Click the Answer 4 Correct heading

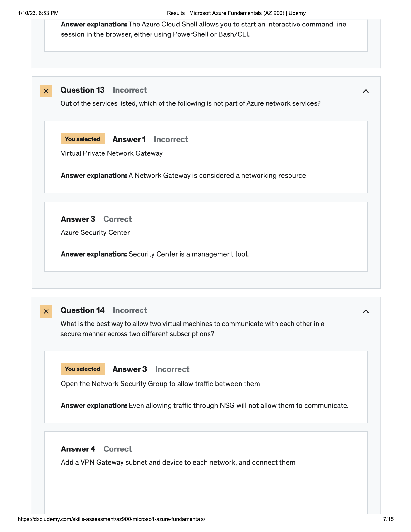96,449
